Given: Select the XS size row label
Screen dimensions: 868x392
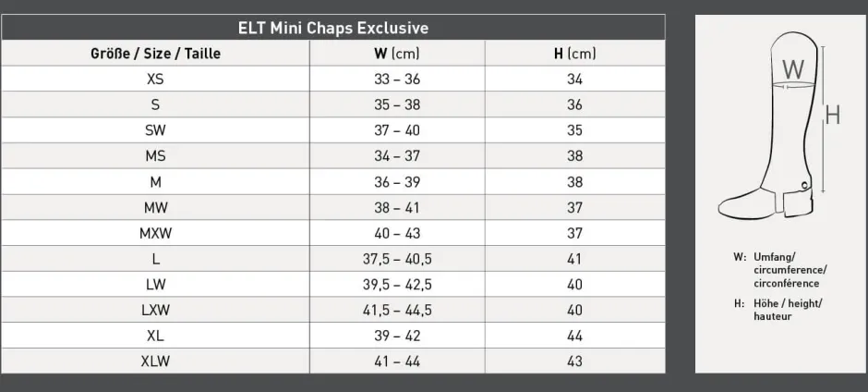Looking at the screenshot, I should [155, 80].
